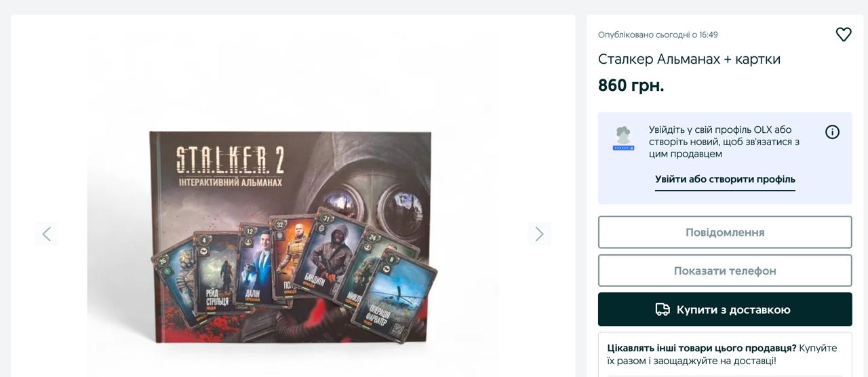The image size is (868, 377).
Task: Go to next photo with right arrow
Action: [539, 234]
